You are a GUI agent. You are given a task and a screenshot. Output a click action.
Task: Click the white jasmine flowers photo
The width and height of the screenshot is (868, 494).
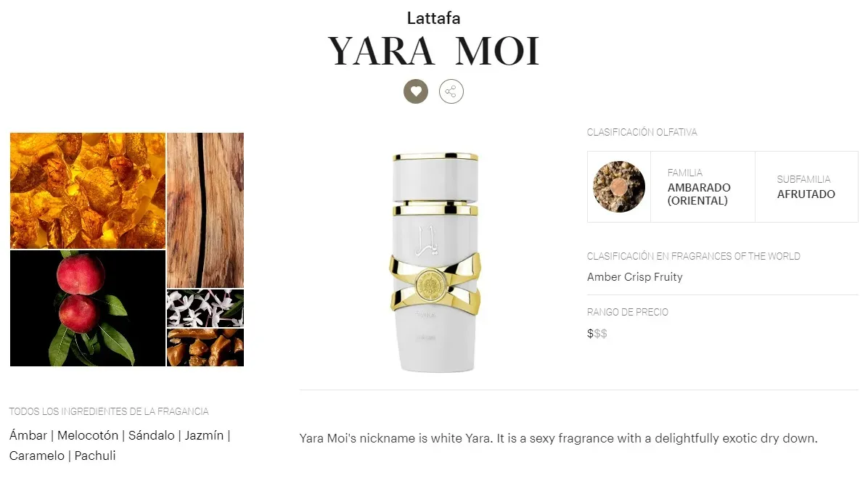[205, 308]
